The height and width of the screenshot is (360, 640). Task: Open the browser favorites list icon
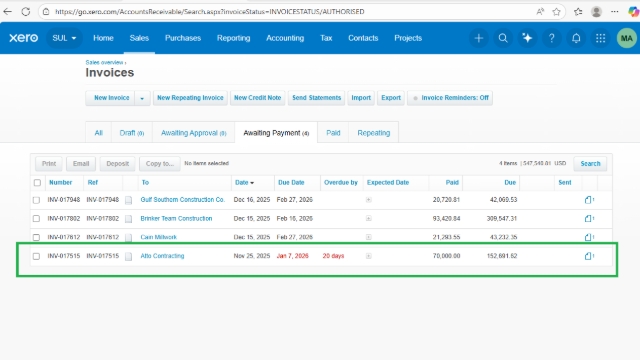578,11
